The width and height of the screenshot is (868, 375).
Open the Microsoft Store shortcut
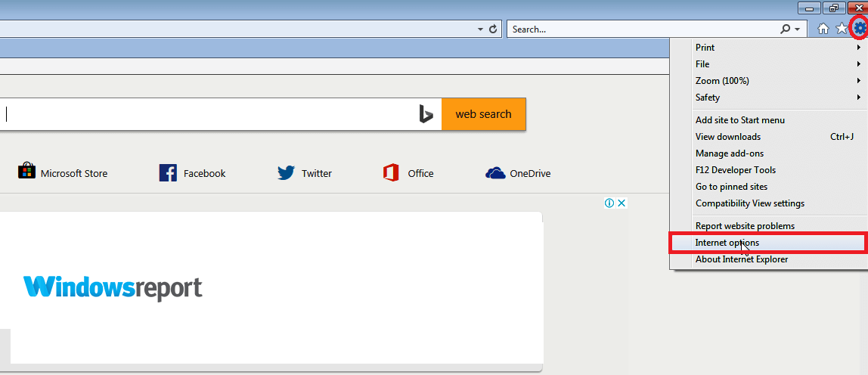[x=63, y=172]
